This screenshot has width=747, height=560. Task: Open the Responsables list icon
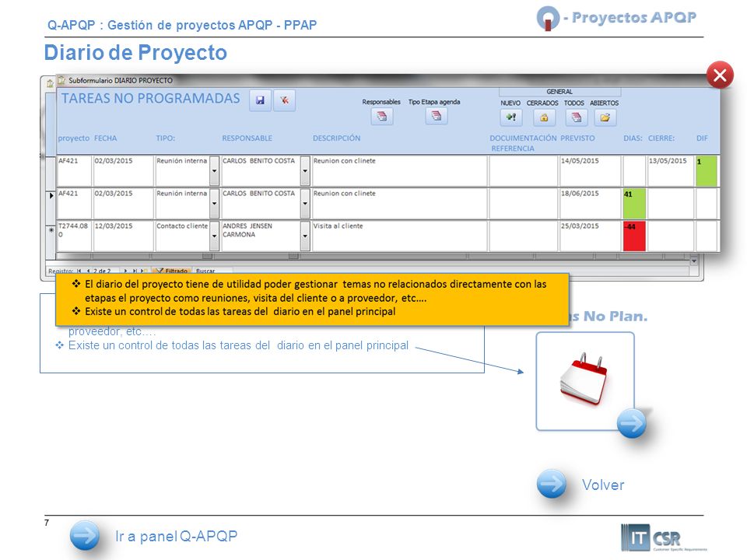tap(382, 116)
